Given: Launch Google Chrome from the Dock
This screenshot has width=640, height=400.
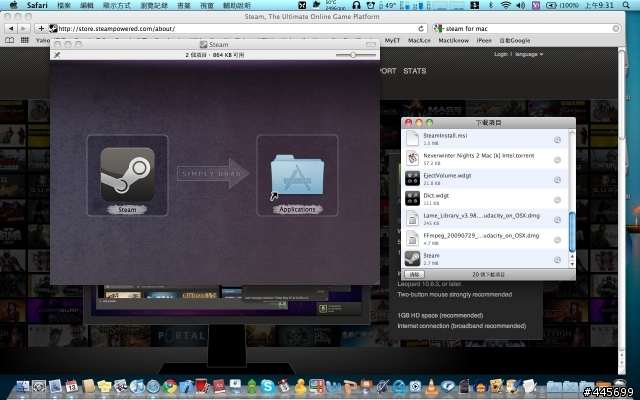Looking at the screenshot, I should (170, 386).
